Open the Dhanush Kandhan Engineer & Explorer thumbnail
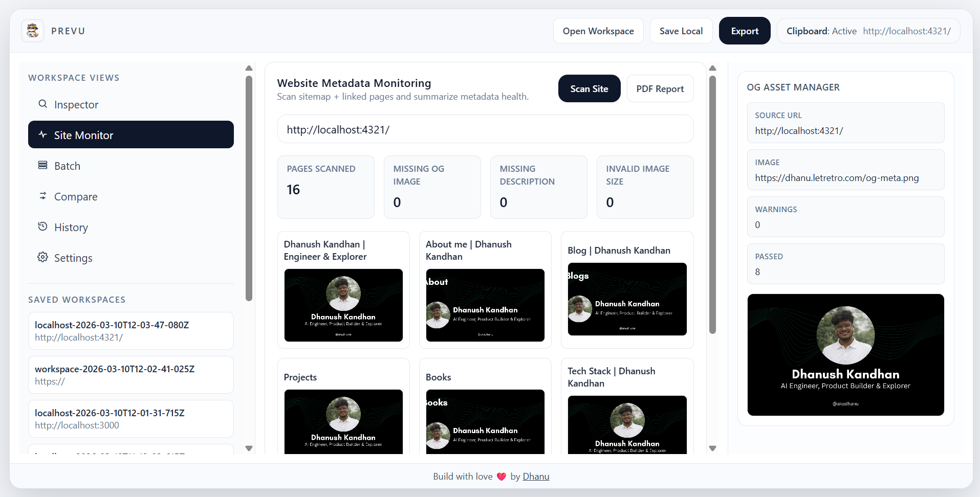Screen dimensions: 980x497 pos(343,305)
